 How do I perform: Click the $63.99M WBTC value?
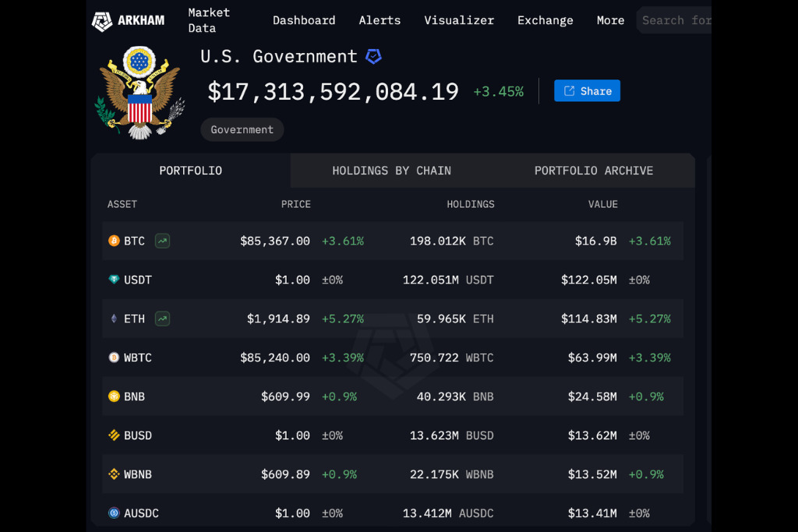click(x=592, y=358)
